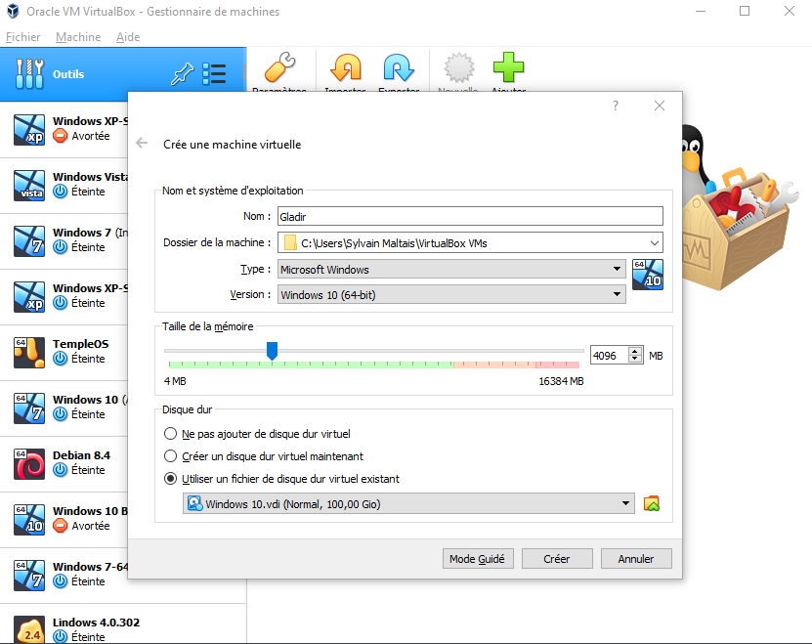Click the green plus Ajouter icon
This screenshot has height=644, width=812.
coord(508,67)
